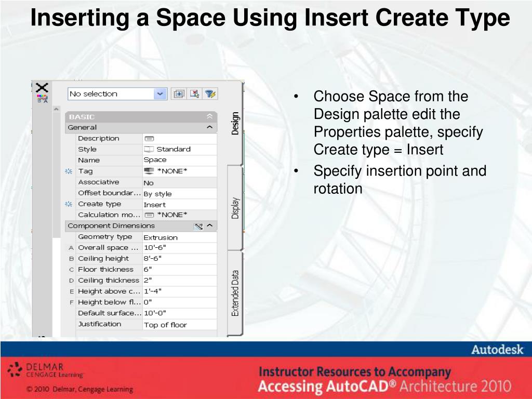Click the star icon beside Tag
Viewport: 532px width, 399px height.
pyautogui.click(x=69, y=171)
